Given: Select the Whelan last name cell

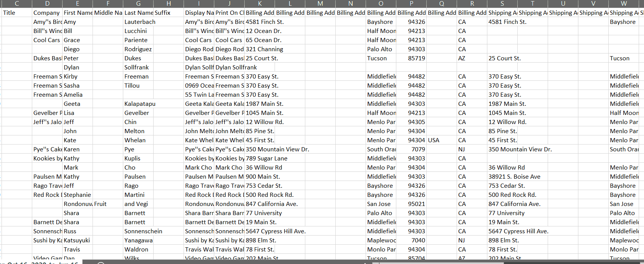Looking at the screenshot, I should (x=138, y=140).
